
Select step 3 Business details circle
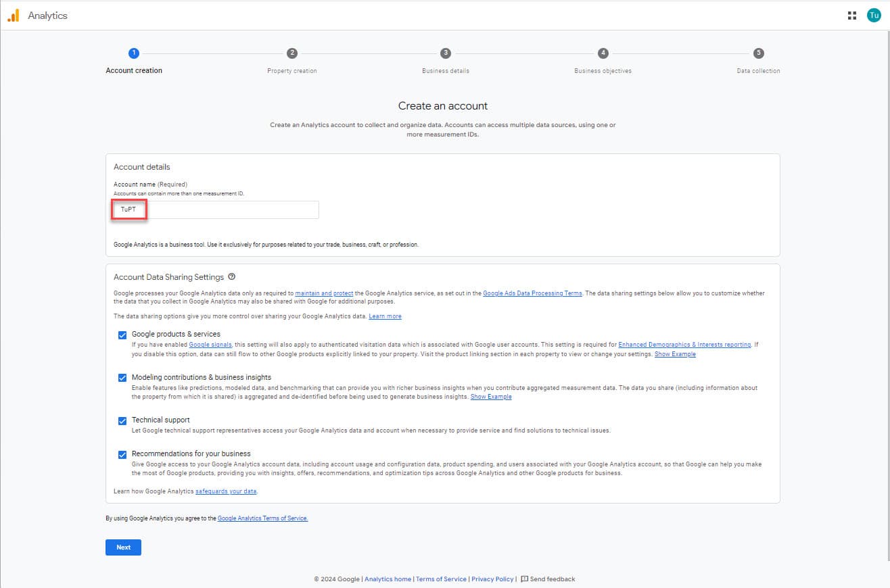[445, 53]
